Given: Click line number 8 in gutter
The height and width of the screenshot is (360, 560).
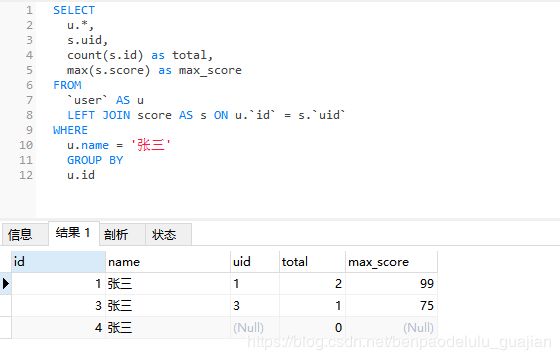Looking at the screenshot, I should coord(29,115).
